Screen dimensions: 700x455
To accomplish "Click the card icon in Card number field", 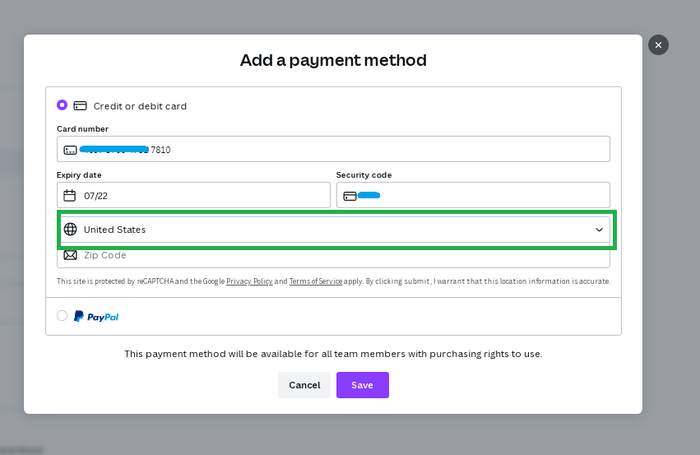I will coord(70,150).
